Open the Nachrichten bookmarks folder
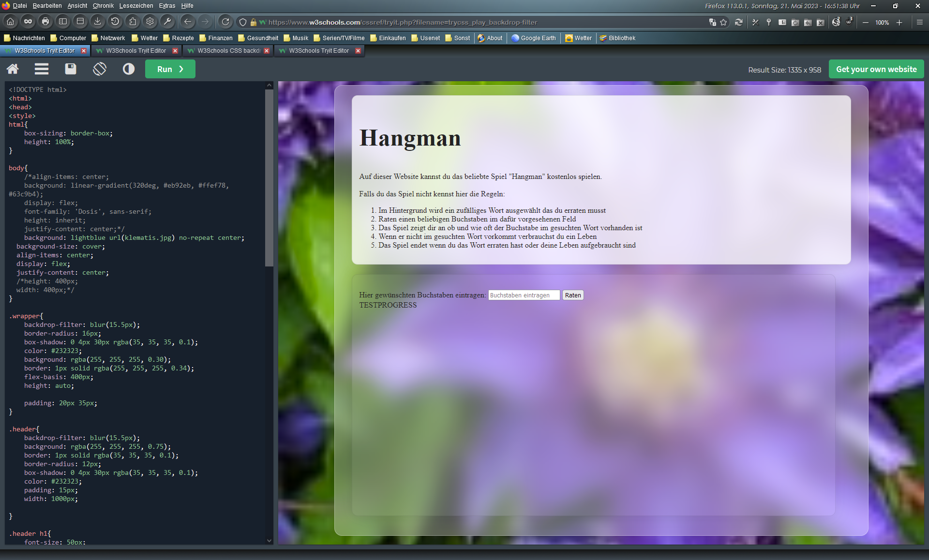 coord(24,38)
